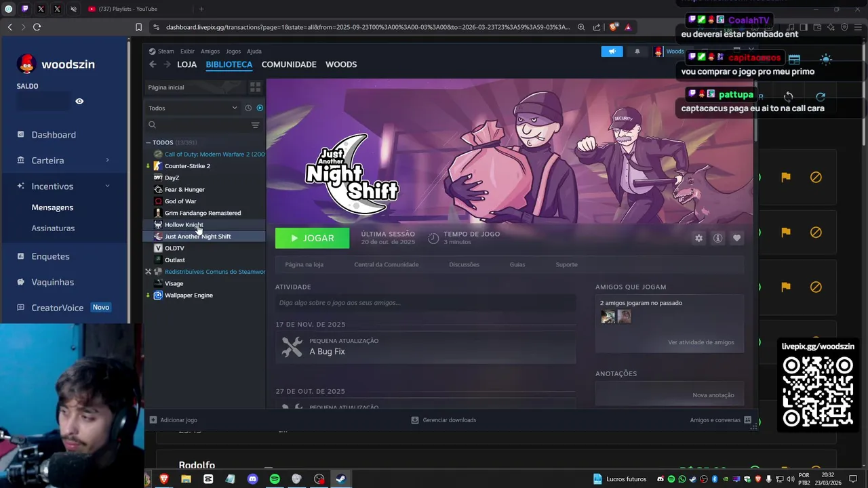Click the activity status input field
Image resolution: width=868 pixels, height=488 pixels.
[425, 303]
